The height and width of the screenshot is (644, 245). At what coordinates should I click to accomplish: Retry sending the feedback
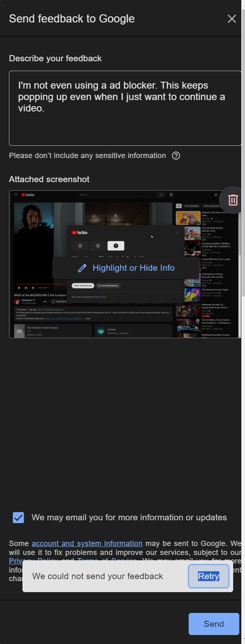pos(209,576)
